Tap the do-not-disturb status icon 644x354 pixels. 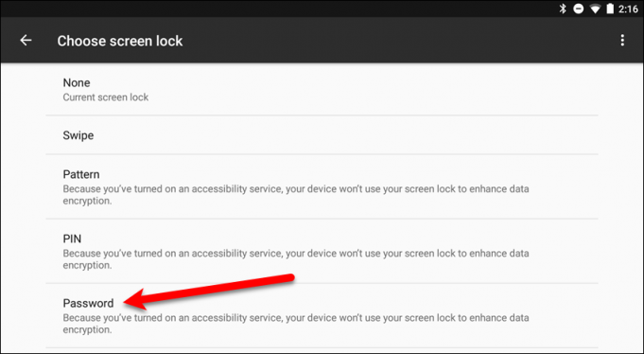[579, 9]
